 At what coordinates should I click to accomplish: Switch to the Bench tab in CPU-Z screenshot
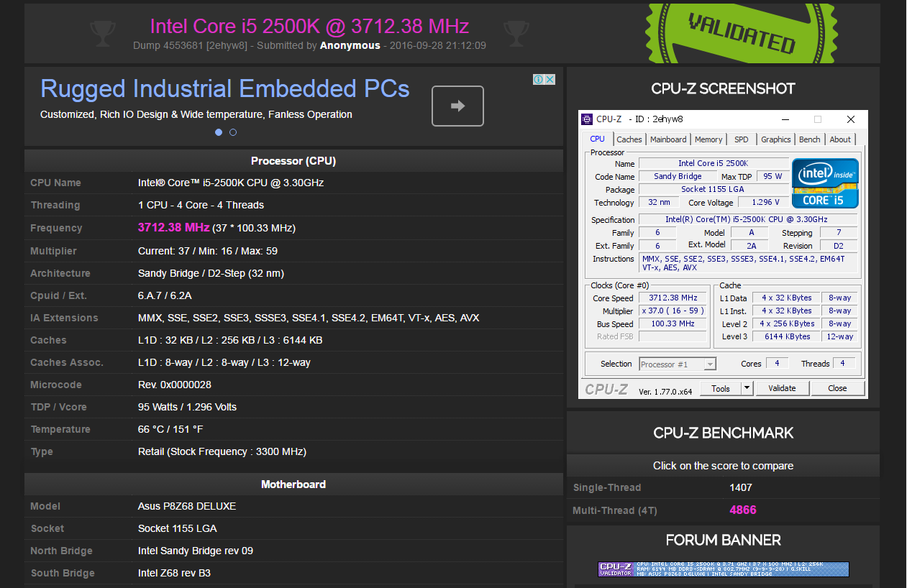(810, 139)
